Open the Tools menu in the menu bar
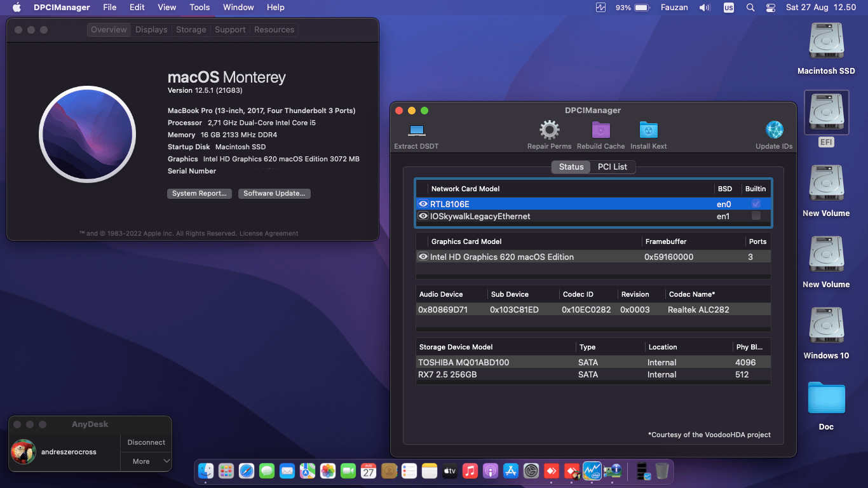The image size is (868, 488). pyautogui.click(x=200, y=8)
